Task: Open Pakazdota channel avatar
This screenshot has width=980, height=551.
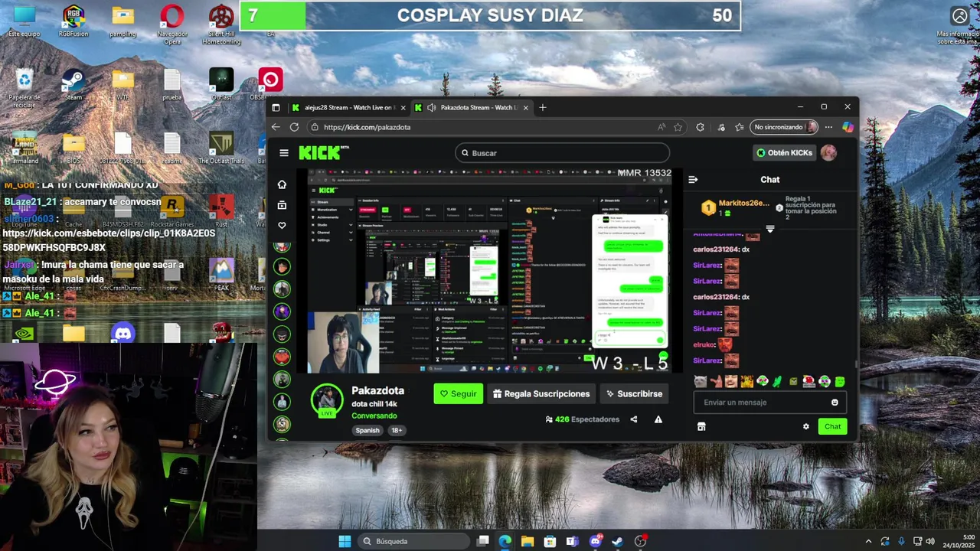Action: point(327,399)
